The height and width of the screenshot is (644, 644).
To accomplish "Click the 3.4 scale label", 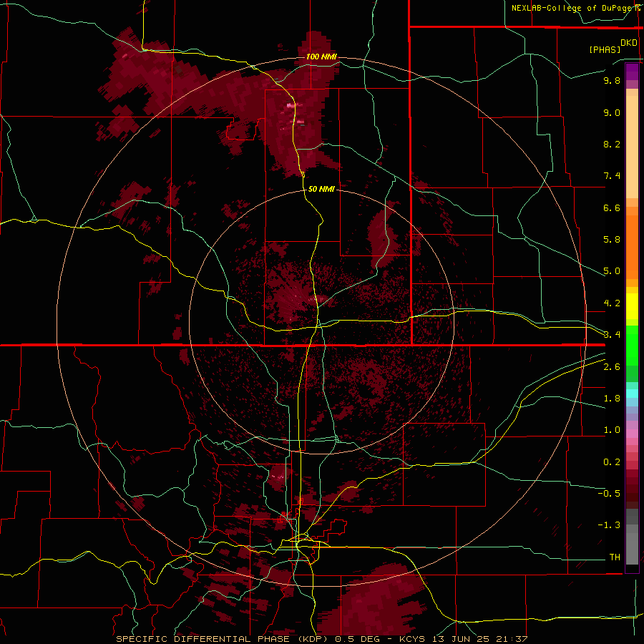I will (612, 334).
